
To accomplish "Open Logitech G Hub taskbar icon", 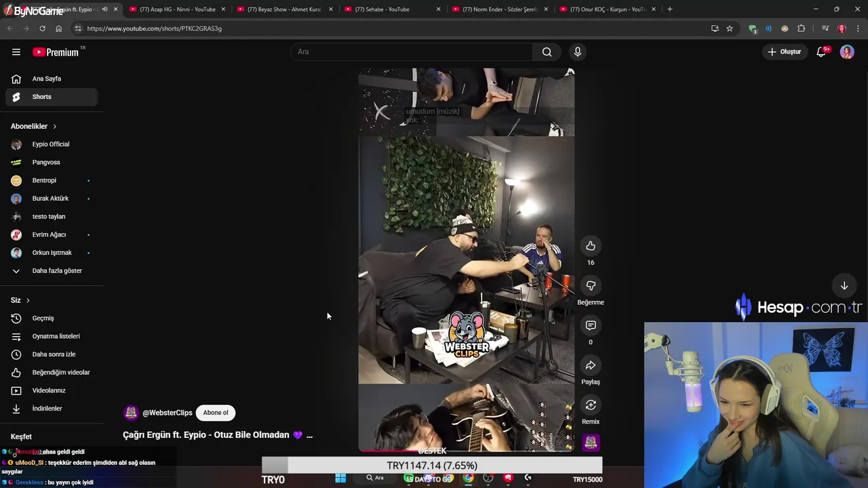I will pos(528,478).
